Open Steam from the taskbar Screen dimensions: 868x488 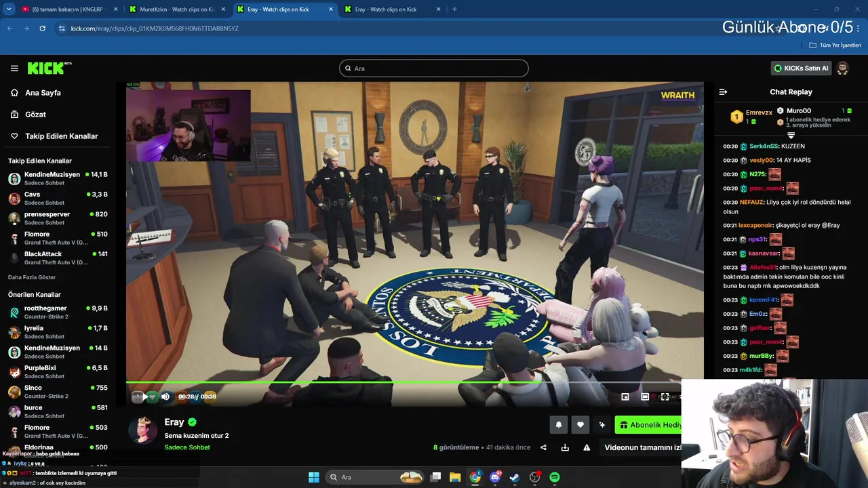(x=515, y=477)
